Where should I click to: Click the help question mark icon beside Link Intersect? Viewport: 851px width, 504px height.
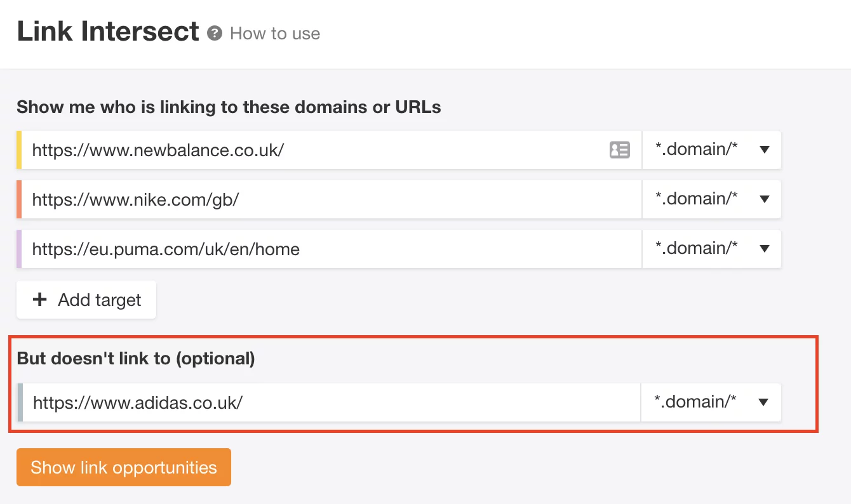216,32
